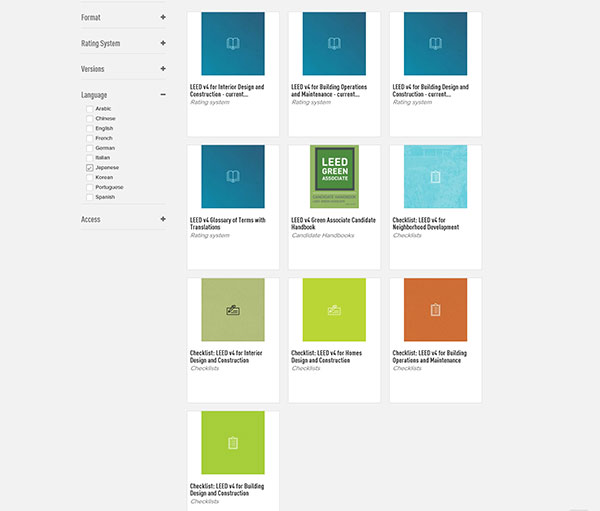The width and height of the screenshot is (600, 511).
Task: Clipboard icon on orange Operations checklist tile
Action: [435, 310]
